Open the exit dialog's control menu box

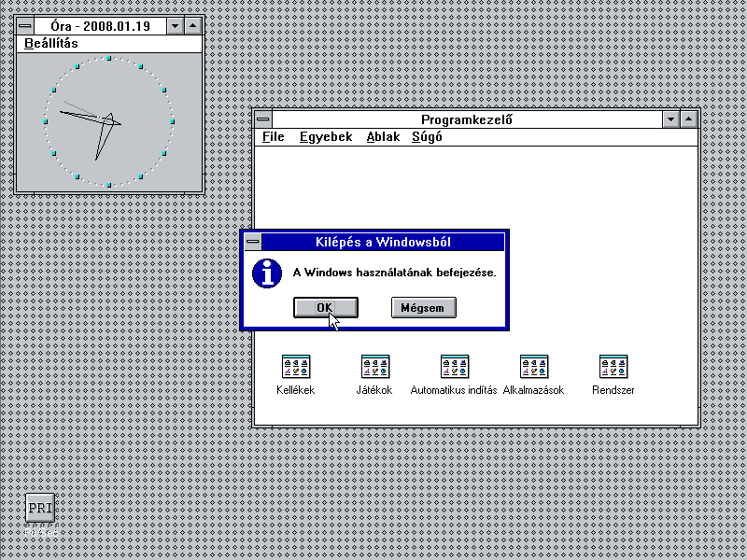pos(253,242)
